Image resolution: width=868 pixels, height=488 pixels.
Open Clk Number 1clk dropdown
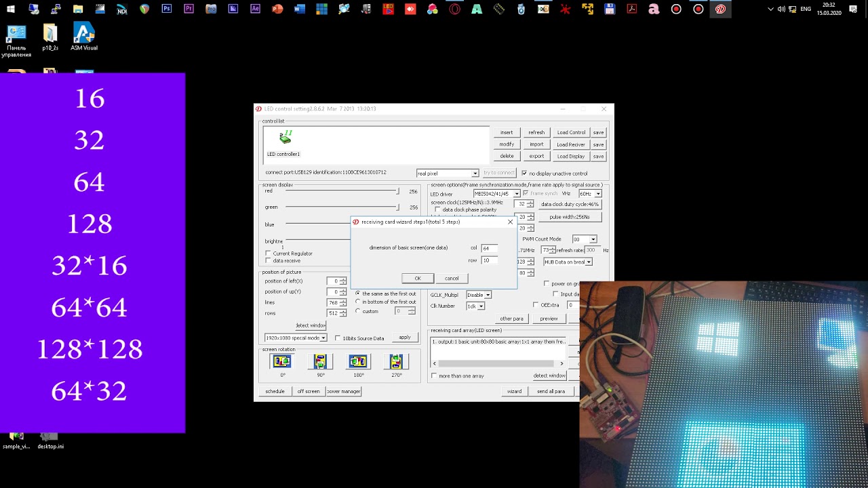(x=475, y=306)
